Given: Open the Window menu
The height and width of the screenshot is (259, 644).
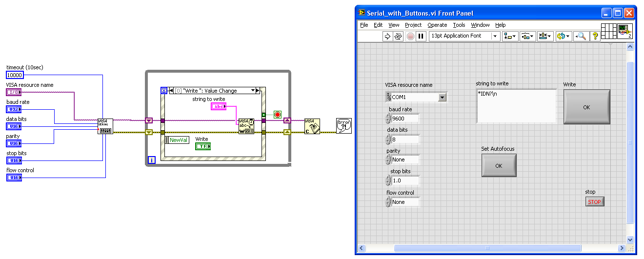Looking at the screenshot, I should [480, 25].
